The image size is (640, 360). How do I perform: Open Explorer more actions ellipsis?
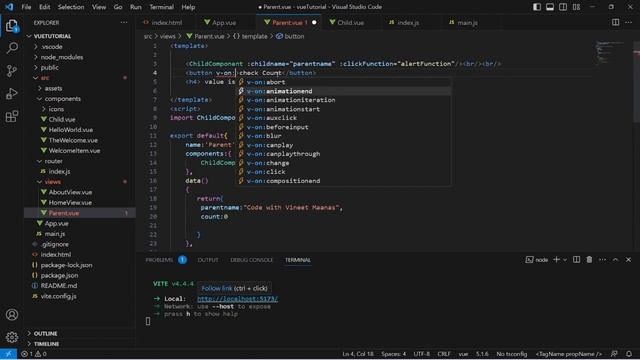[x=124, y=23]
